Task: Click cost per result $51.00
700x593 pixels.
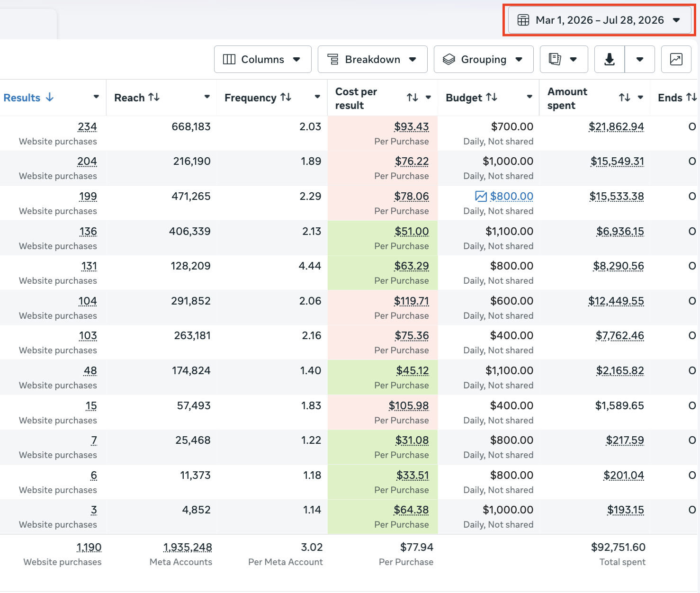Action: click(412, 232)
